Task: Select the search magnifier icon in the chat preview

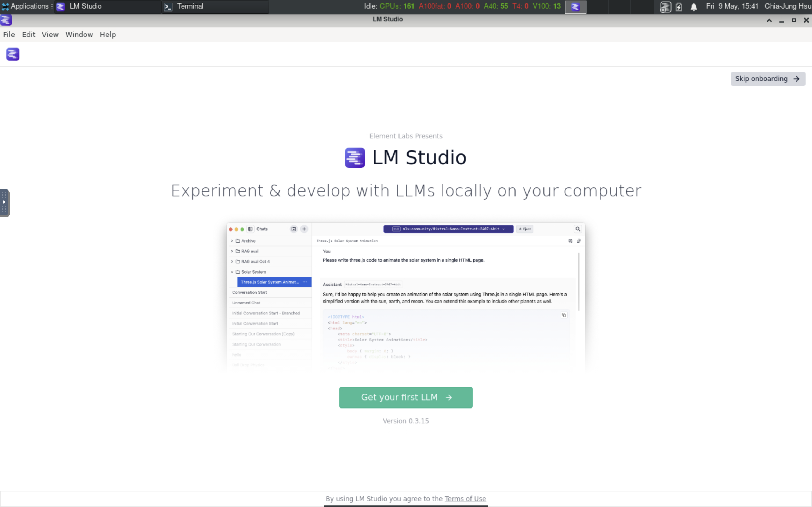Action: [578, 229]
